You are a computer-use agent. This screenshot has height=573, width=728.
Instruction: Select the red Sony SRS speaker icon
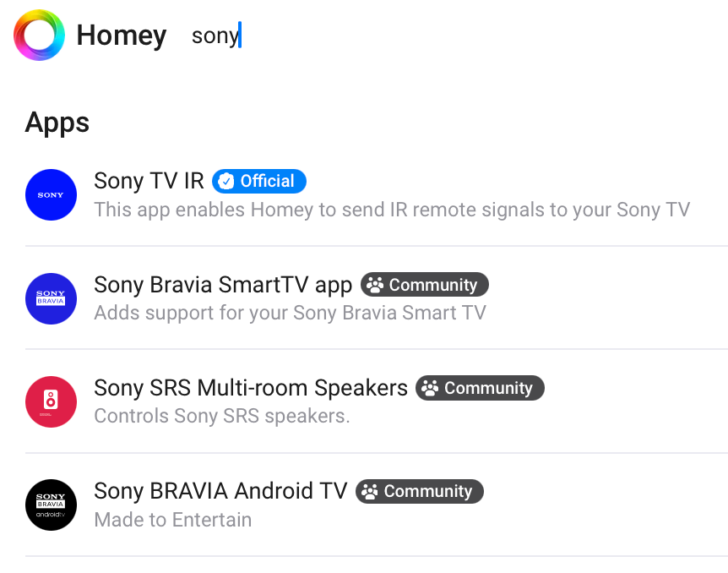point(51,401)
